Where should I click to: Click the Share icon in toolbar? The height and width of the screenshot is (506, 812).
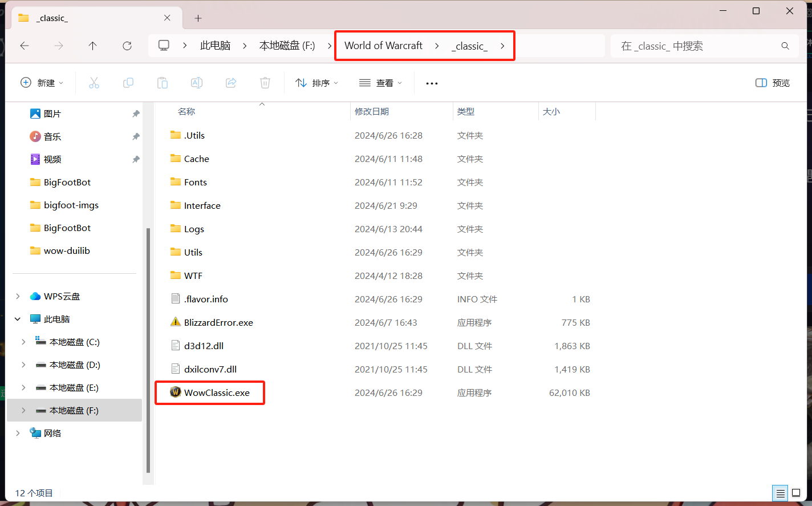pyautogui.click(x=231, y=83)
